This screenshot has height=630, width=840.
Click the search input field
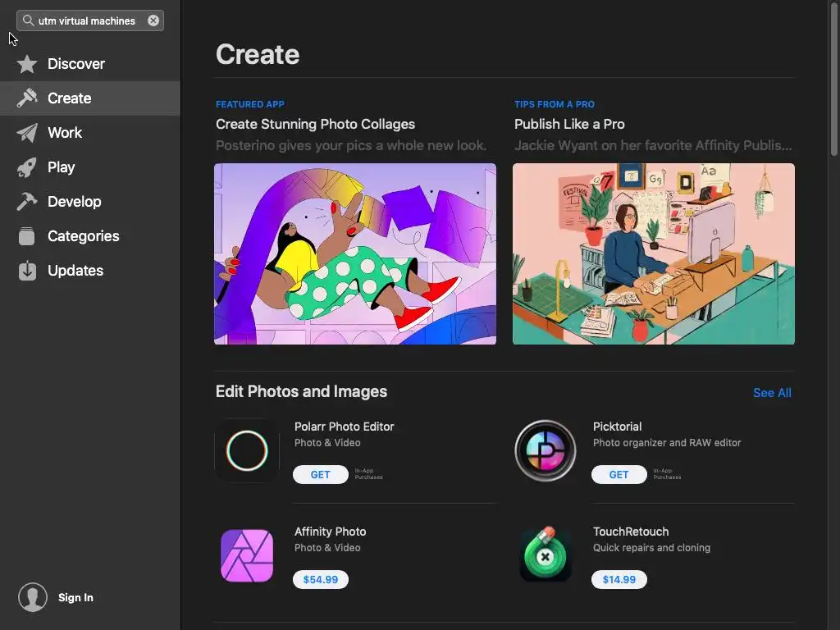coord(87,21)
